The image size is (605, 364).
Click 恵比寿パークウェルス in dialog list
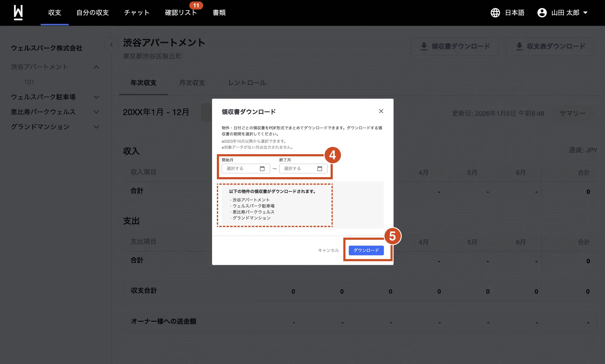point(253,212)
